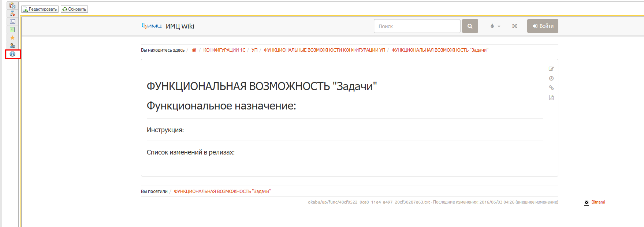This screenshot has width=644, height=227.
Task: Open the checklist-with-save sidebar tab
Action: (x=12, y=5)
